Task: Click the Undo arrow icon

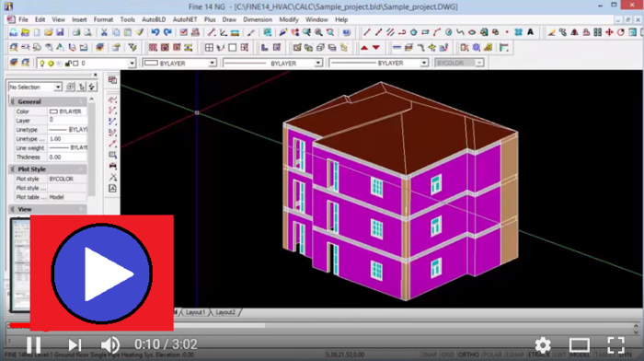Action: point(155,32)
